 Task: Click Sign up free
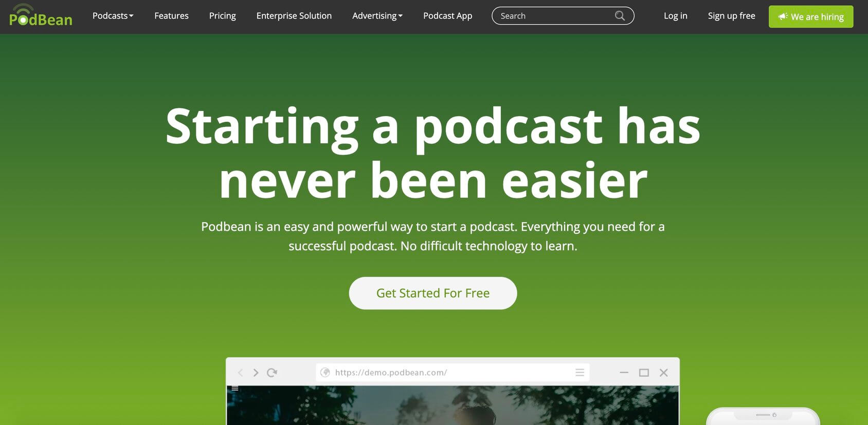click(x=731, y=16)
